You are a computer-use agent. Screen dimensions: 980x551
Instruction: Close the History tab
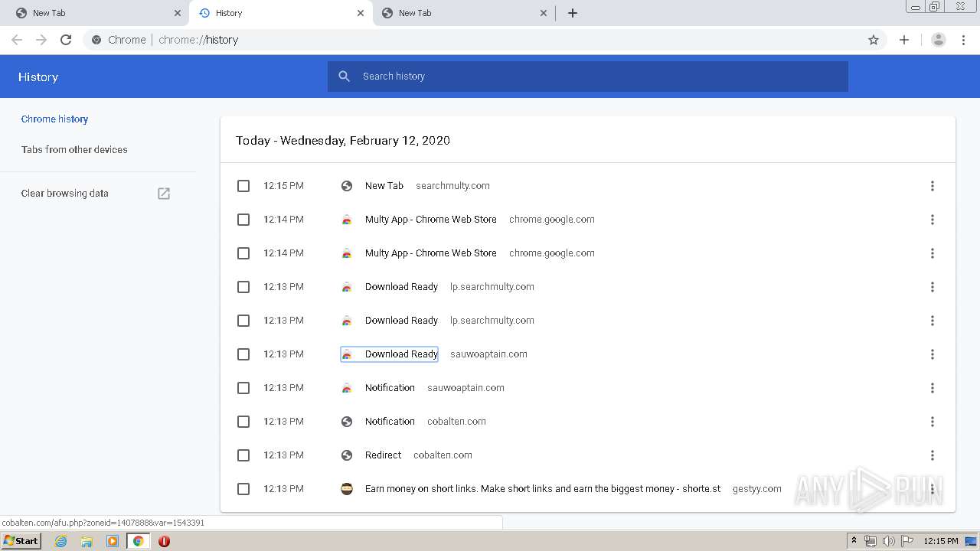pos(361,13)
